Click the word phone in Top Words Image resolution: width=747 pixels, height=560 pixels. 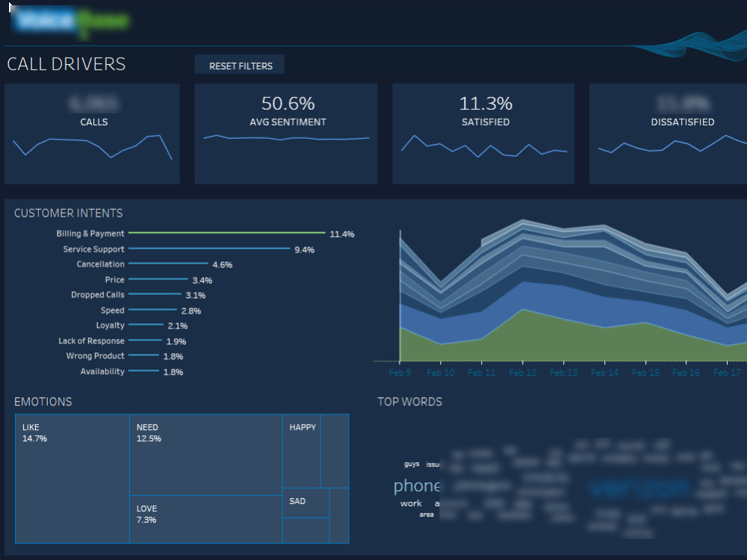[417, 485]
